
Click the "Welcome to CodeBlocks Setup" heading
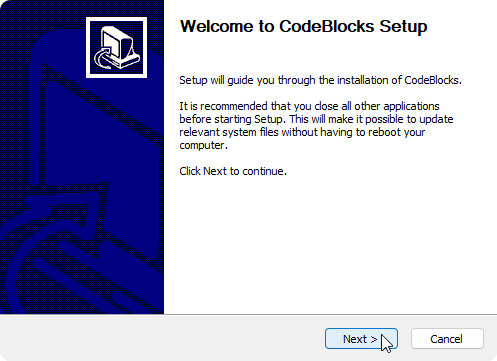point(303,26)
